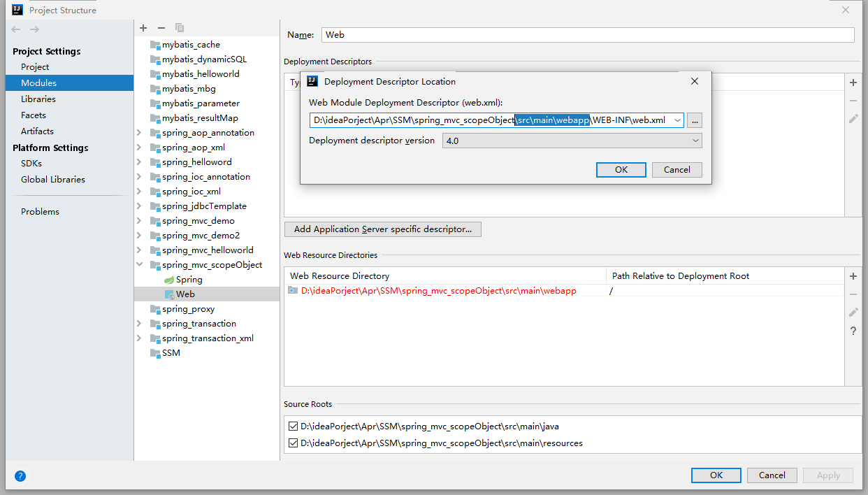The width and height of the screenshot is (868, 495).
Task: Expand the spring_ioc_annotation module
Action: tap(139, 177)
